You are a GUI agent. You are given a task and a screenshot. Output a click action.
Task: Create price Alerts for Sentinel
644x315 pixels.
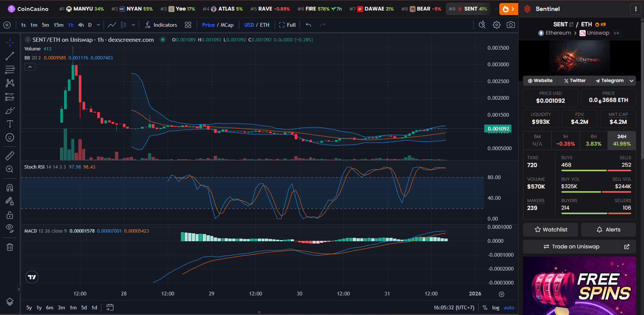click(x=608, y=230)
